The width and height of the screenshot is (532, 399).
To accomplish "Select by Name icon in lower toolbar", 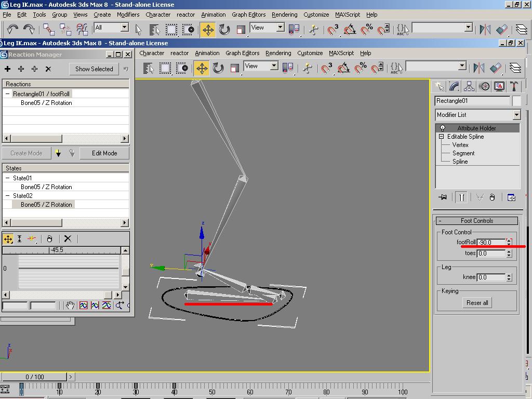I will [x=148, y=68].
